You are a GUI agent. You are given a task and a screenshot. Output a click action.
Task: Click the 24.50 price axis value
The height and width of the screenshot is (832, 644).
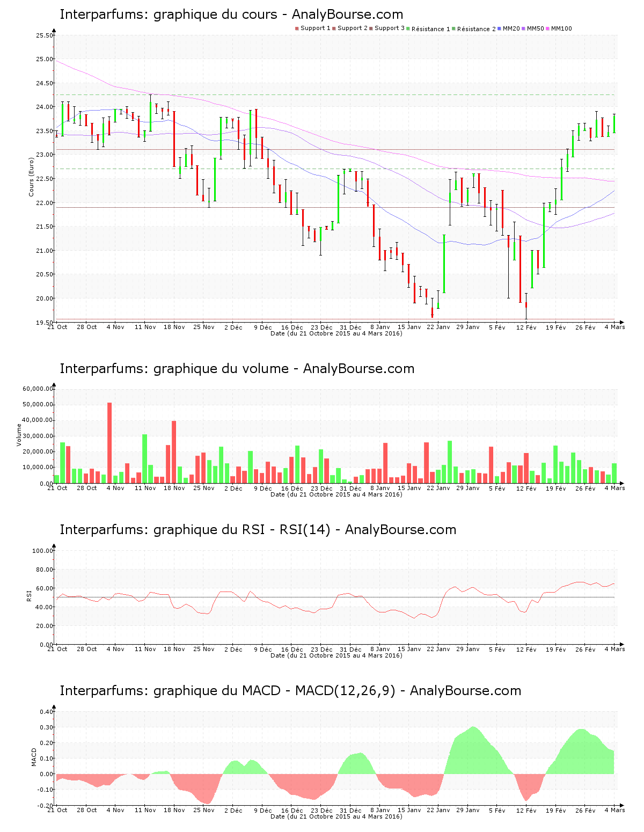coord(45,83)
